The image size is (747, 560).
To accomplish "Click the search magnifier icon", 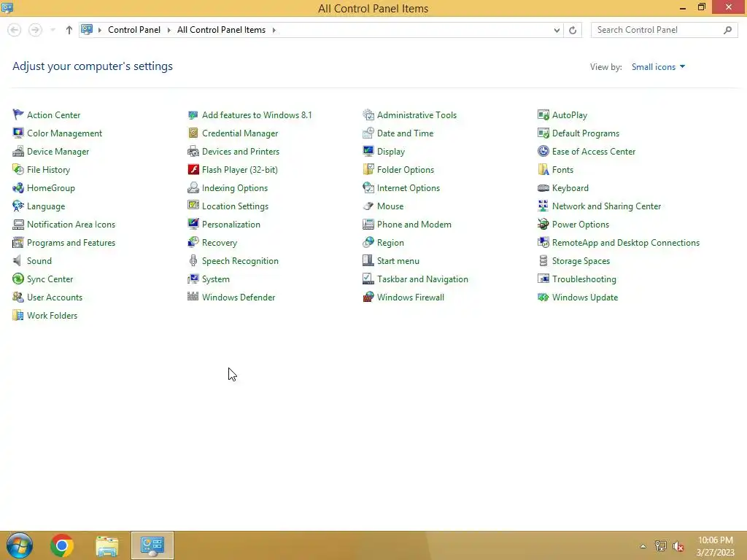I will point(727,30).
